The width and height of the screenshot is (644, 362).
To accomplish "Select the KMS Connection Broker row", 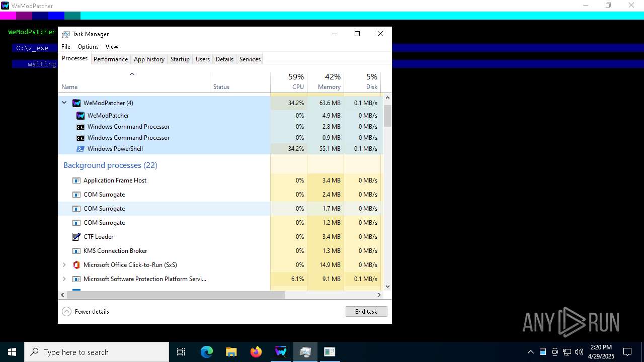I will tap(220, 251).
